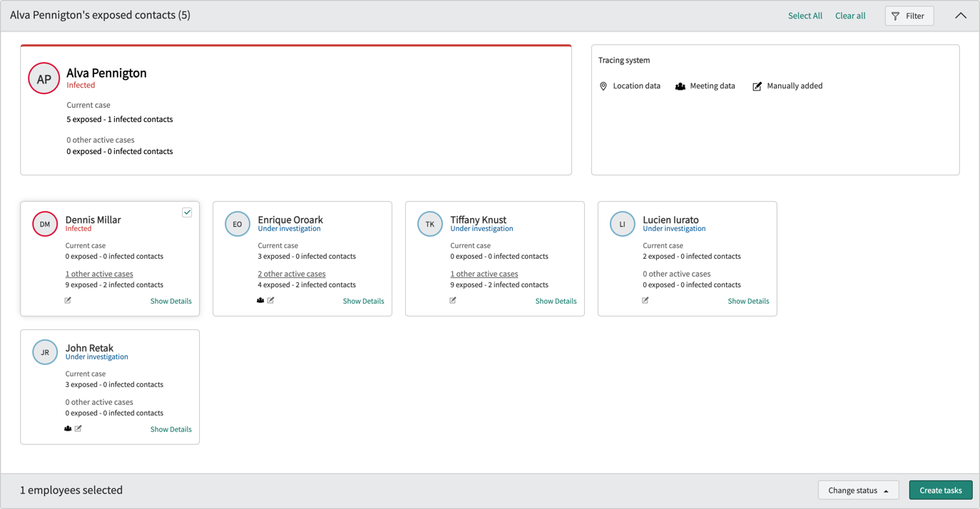Click the DM avatar of Dennis Millar

coord(45,224)
